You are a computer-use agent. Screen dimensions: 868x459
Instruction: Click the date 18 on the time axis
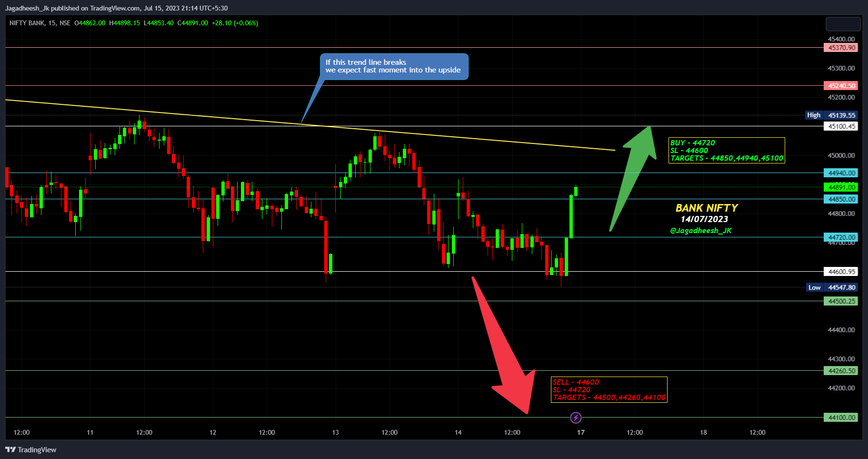(703, 432)
